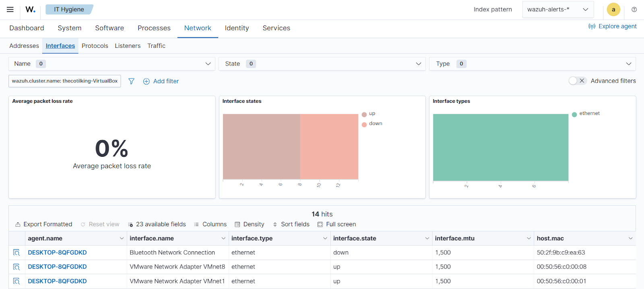Inspect the Bluetooth Network Connection row document
Viewport: 644px width, 289px height.
coord(17,252)
